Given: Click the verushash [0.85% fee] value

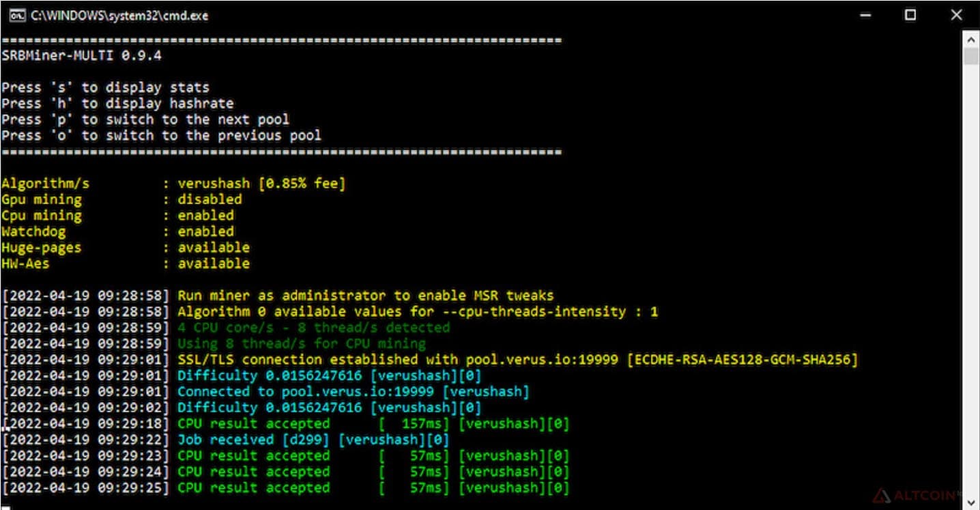Looking at the screenshot, I should click(x=261, y=184).
